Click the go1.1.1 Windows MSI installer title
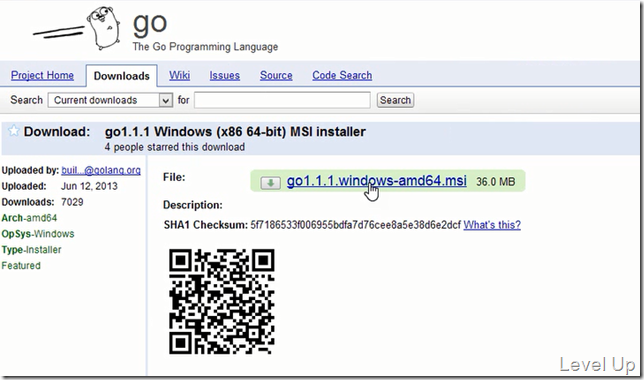 click(235, 132)
